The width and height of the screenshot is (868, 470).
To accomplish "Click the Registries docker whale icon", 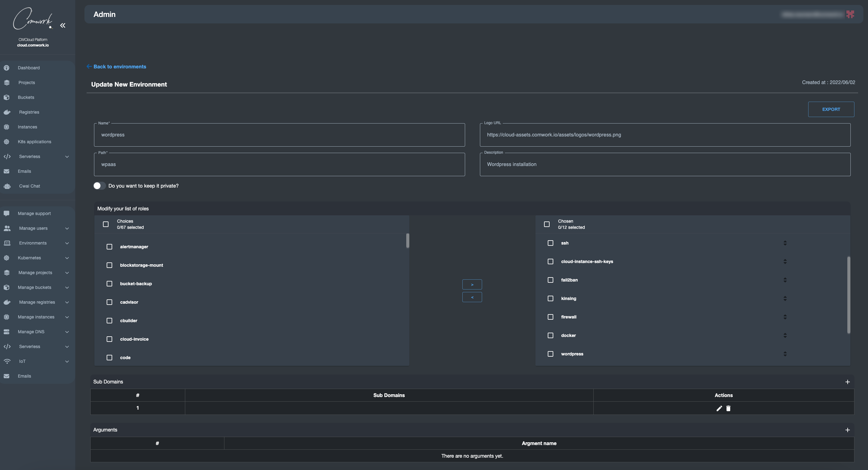I will coord(7,112).
